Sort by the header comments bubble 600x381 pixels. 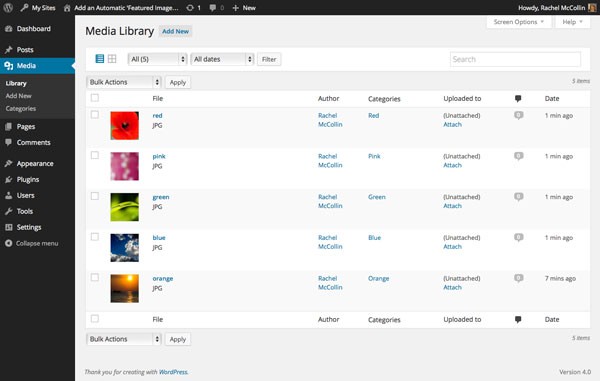(x=518, y=99)
